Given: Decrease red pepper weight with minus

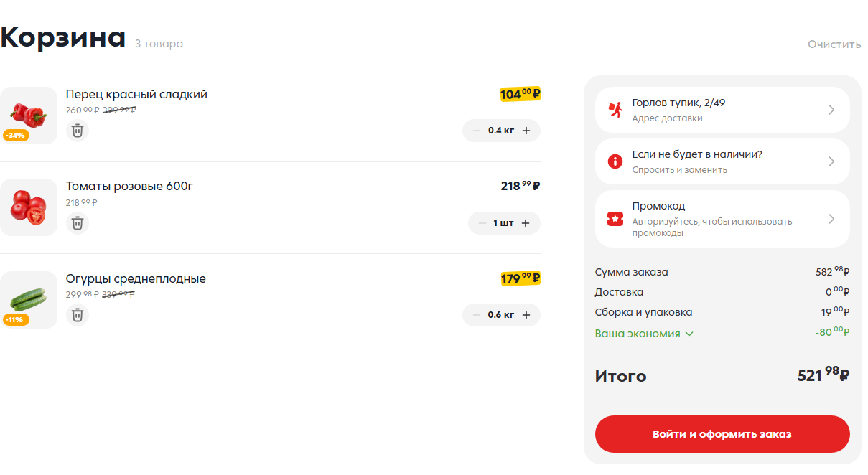Looking at the screenshot, I should (x=477, y=131).
